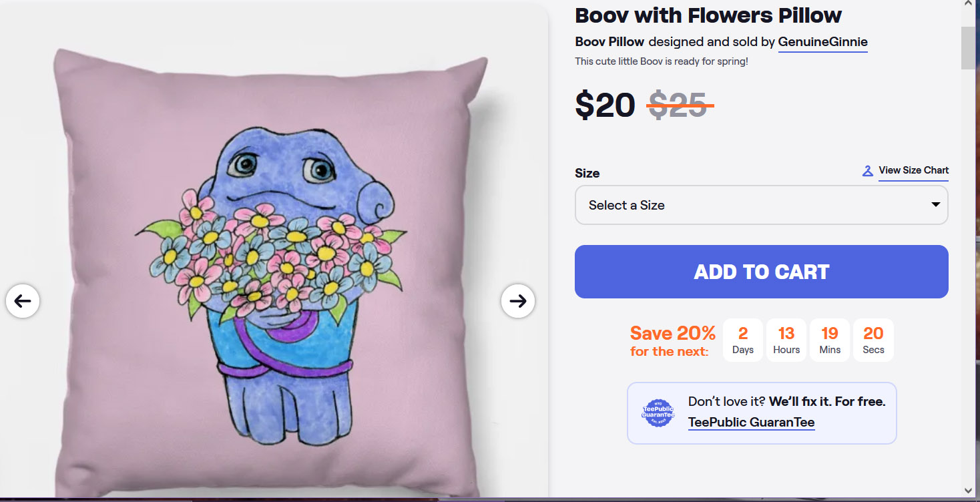This screenshot has width=980, height=502.
Task: Click the scrollbar up arrow
Action: (968, 5)
